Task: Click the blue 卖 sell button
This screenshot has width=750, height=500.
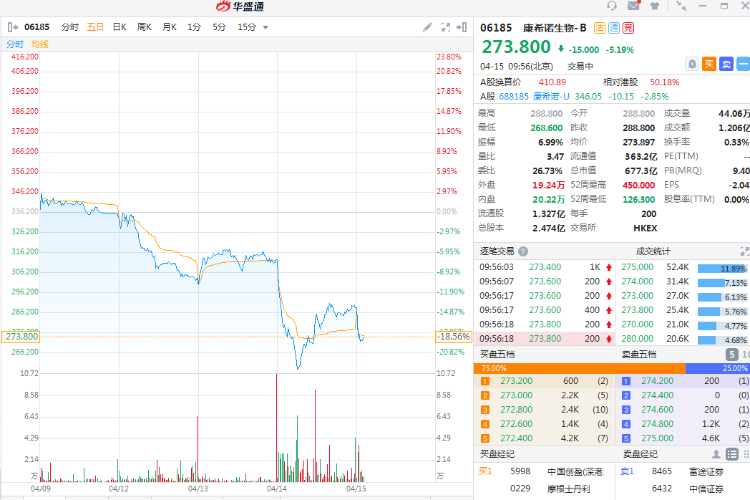Action: click(726, 64)
